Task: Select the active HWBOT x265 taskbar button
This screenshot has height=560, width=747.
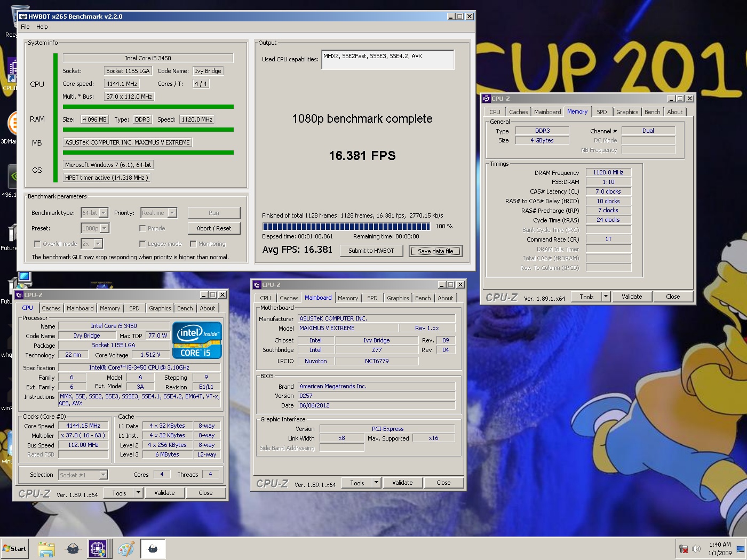Action: tap(153, 548)
